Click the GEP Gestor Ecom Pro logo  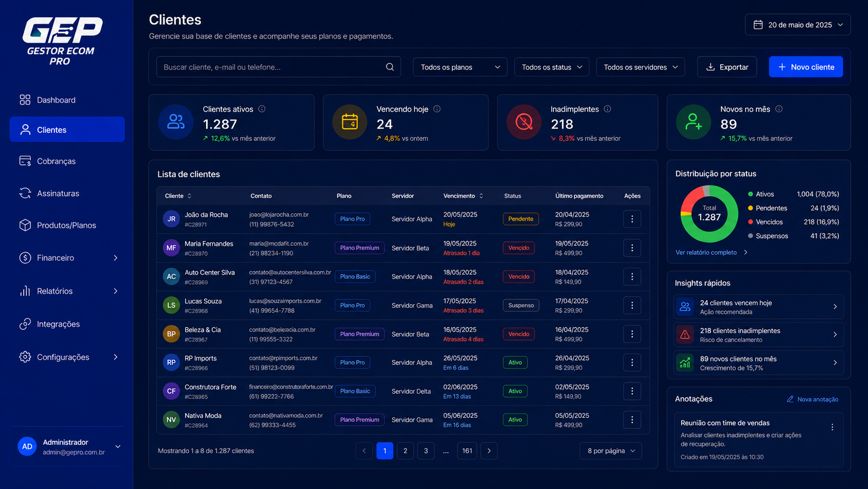[62, 42]
